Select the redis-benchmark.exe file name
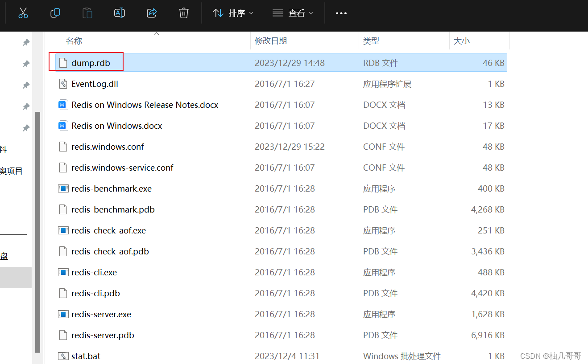The height and width of the screenshot is (364, 588). tap(112, 188)
